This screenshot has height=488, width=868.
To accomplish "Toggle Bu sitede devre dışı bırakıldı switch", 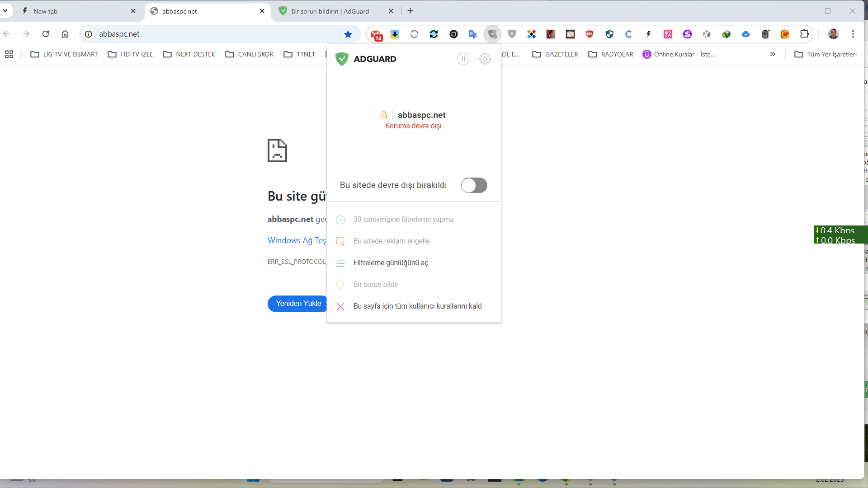I will [474, 185].
